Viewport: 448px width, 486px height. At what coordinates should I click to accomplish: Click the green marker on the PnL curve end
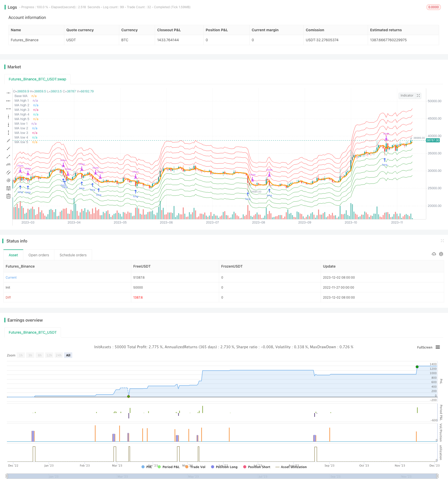click(x=417, y=367)
